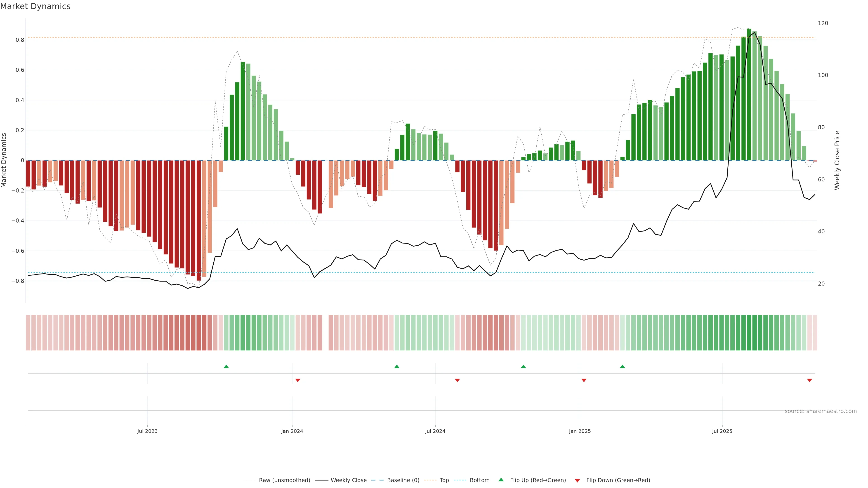Click the green triangle icon in the legend
Viewport: 868px width, 488px height.
pos(501,480)
